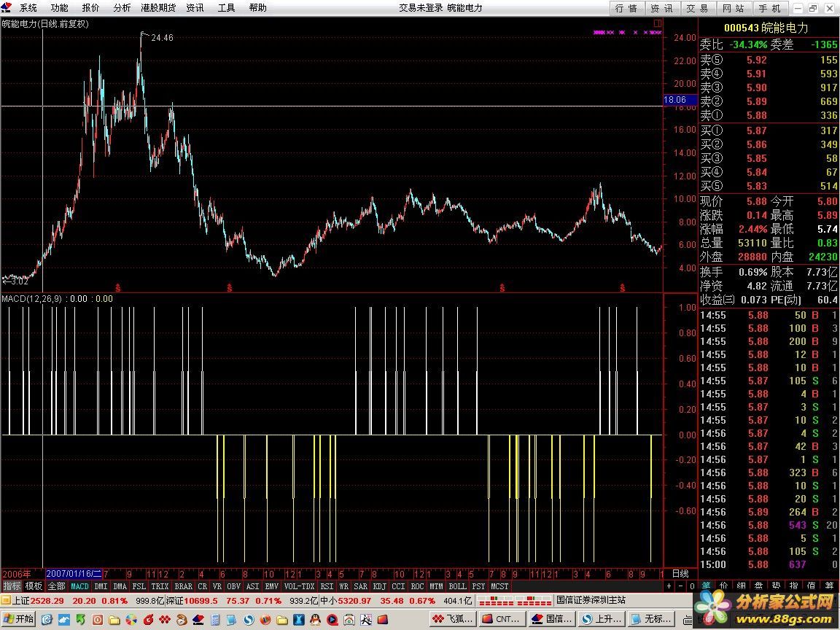This screenshot has width=840, height=630.
Task: Click the red square O quick launch icon
Action: pyautogui.click(x=98, y=620)
